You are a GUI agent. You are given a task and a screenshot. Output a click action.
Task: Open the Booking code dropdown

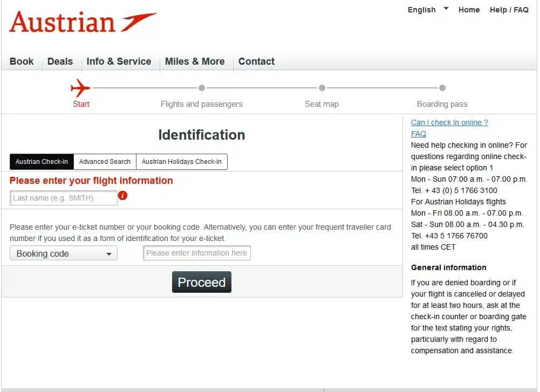64,253
